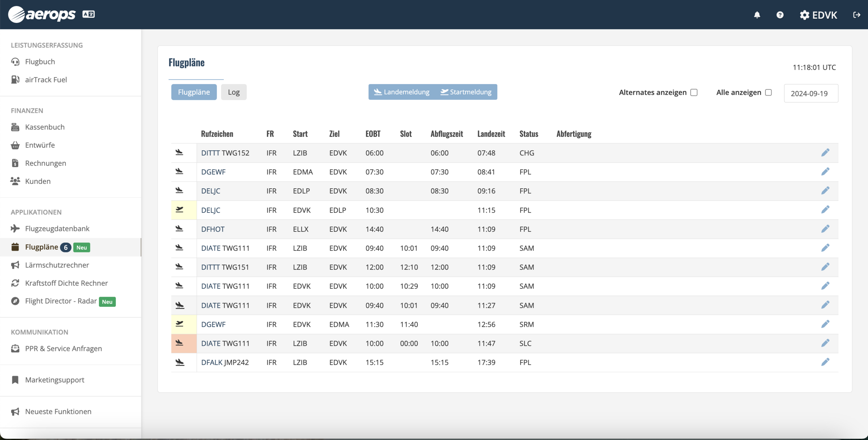Open notifications bell icon
The width and height of the screenshot is (868, 440).
757,15
